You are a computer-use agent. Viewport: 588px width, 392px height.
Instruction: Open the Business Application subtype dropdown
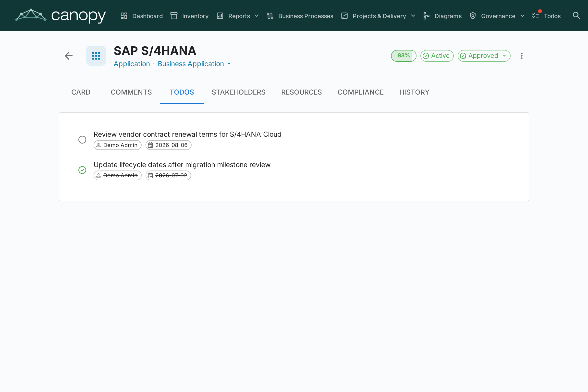pyautogui.click(x=229, y=64)
